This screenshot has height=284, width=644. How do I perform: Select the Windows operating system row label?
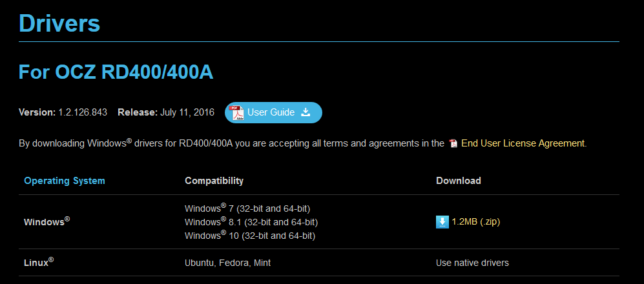point(47,221)
